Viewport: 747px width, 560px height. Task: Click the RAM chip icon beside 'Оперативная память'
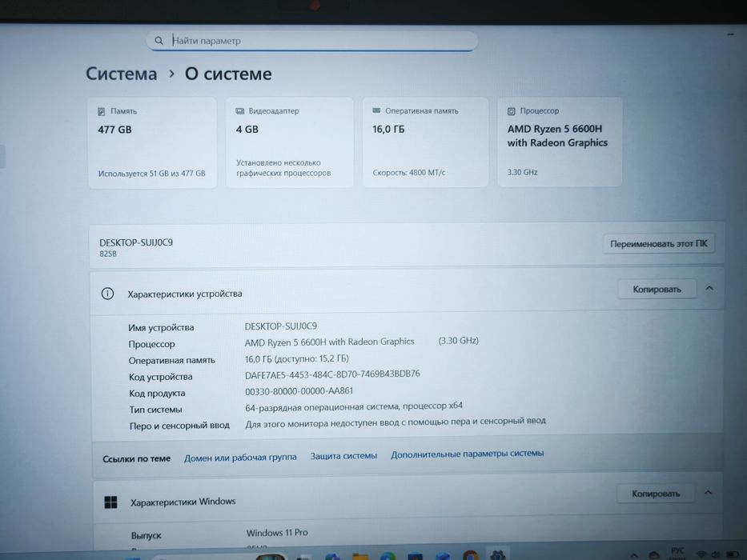coord(376,110)
